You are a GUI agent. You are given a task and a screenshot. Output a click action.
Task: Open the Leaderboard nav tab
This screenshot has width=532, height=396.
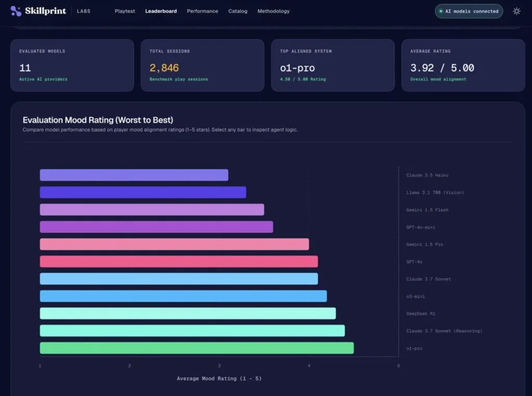tap(161, 11)
